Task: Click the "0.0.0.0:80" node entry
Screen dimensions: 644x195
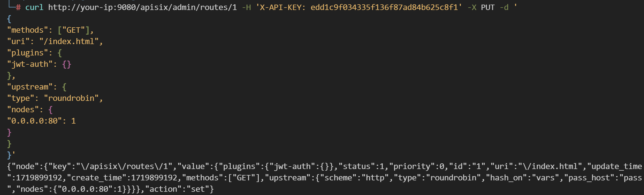Action: pyautogui.click(x=34, y=121)
